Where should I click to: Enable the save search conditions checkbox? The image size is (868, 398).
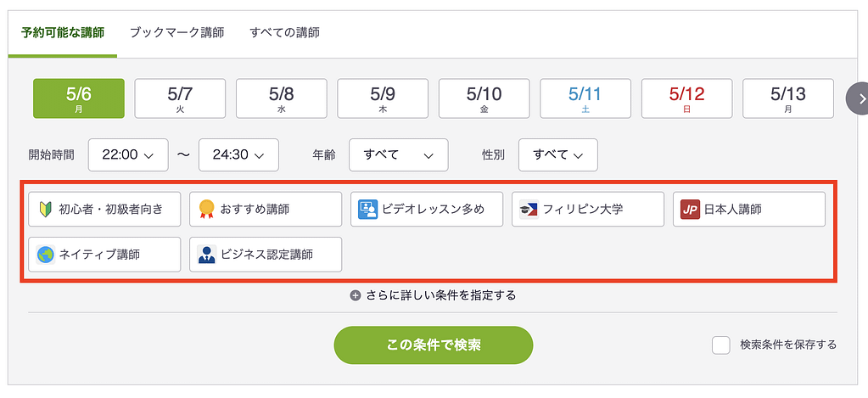[721, 345]
